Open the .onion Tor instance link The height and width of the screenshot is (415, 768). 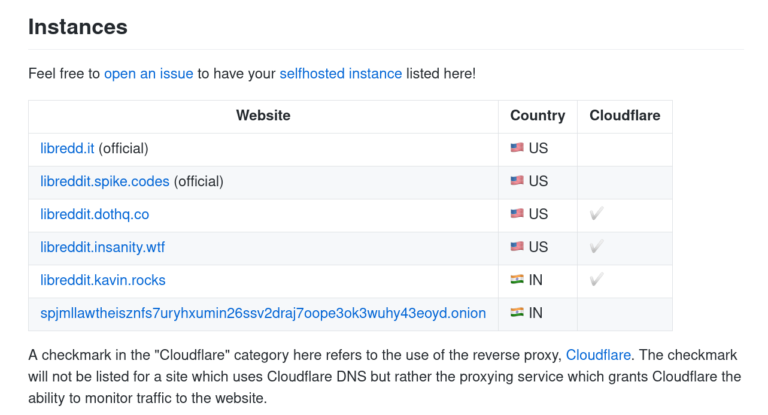pos(263,313)
